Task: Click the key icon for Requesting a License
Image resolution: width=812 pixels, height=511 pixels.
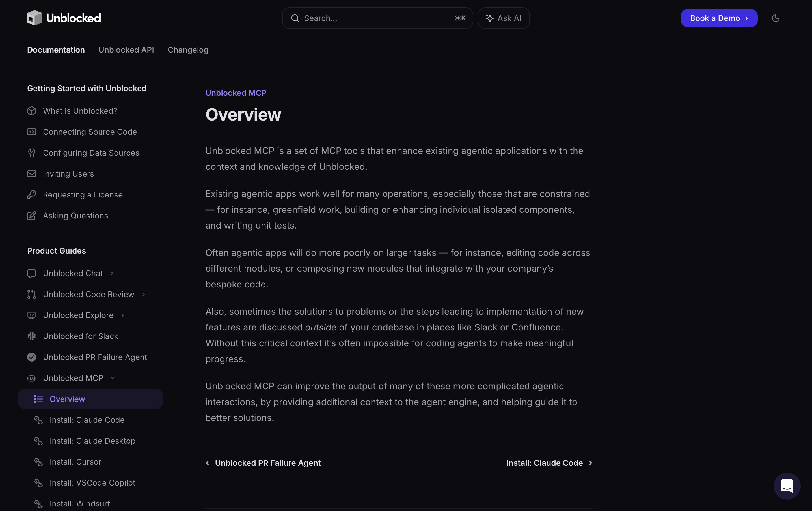Action: (32, 195)
